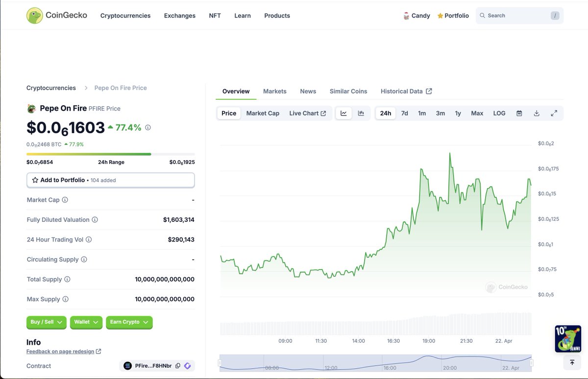This screenshot has width=588, height=379.
Task: Select the 1m time range
Action: [422, 113]
